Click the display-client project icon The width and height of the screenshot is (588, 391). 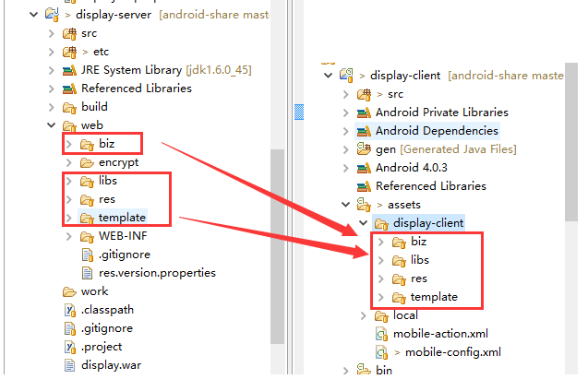[346, 76]
